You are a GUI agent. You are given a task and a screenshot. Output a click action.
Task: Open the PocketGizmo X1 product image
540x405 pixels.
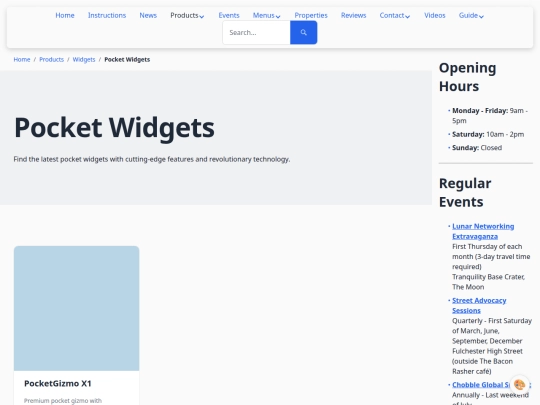[76, 308]
